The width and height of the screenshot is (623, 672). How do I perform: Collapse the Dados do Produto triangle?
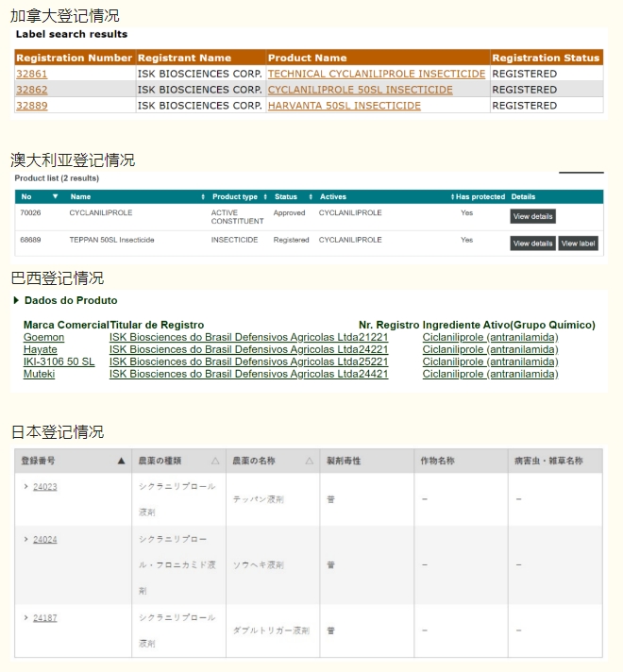click(16, 300)
